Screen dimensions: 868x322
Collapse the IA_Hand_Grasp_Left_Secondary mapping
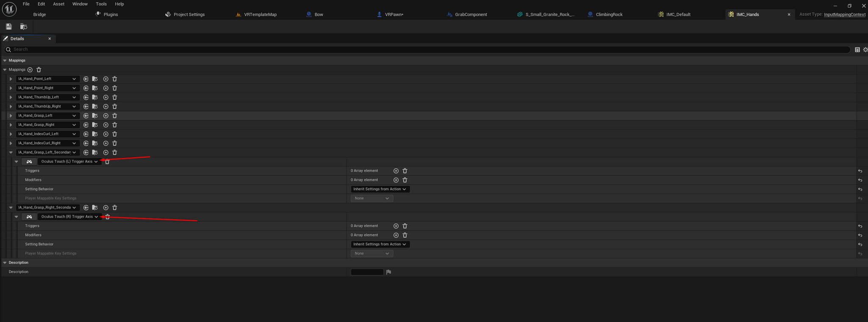pyautogui.click(x=11, y=153)
